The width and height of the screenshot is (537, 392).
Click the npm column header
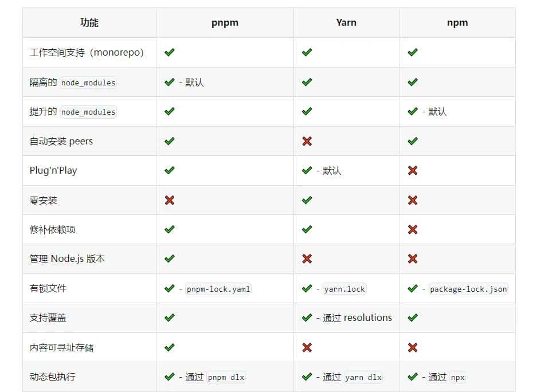(457, 23)
